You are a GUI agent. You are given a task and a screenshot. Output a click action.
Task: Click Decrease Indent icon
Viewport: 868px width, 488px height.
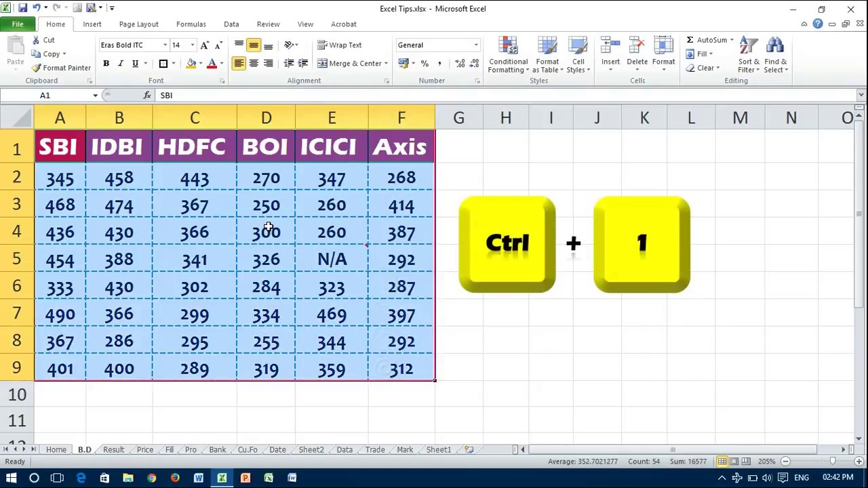[x=289, y=63]
